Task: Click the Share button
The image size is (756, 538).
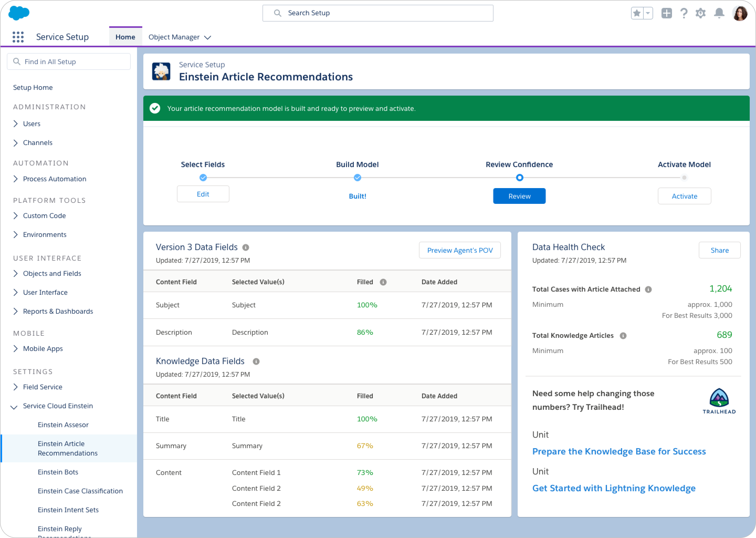Action: 720,250
